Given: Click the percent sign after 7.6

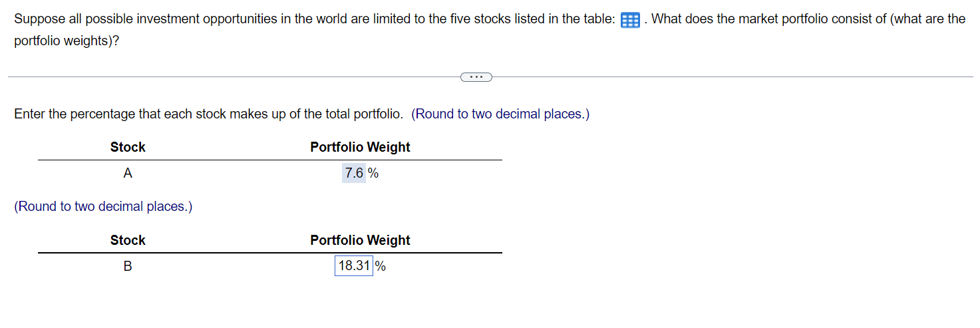Looking at the screenshot, I should coord(373,173).
